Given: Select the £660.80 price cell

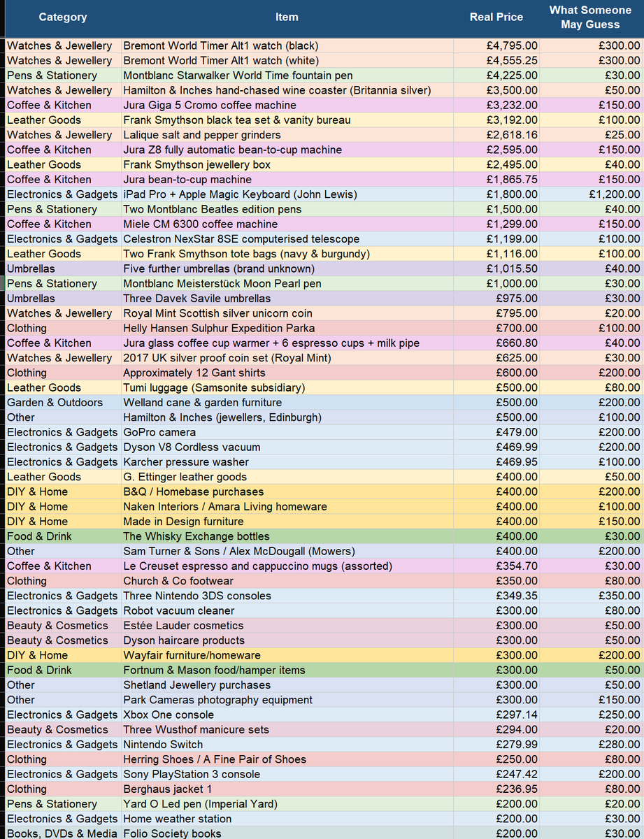Looking at the screenshot, I should 496,343.
